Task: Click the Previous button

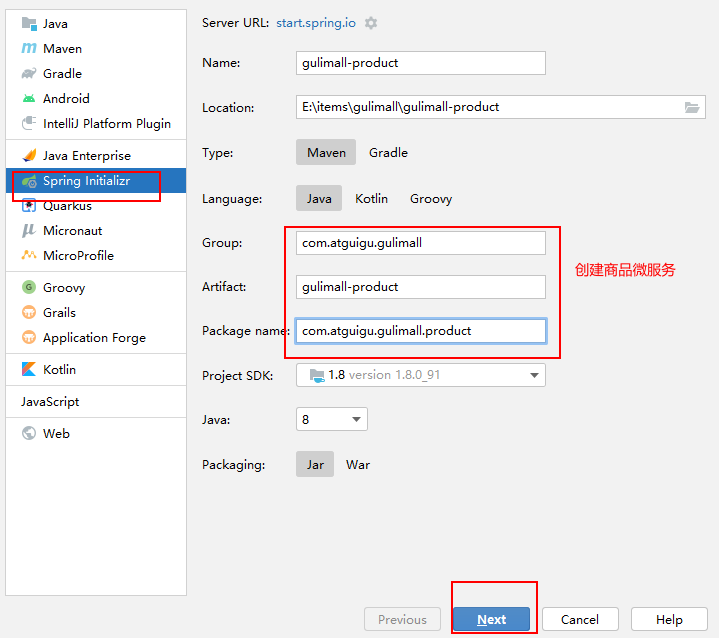Action: 402,619
